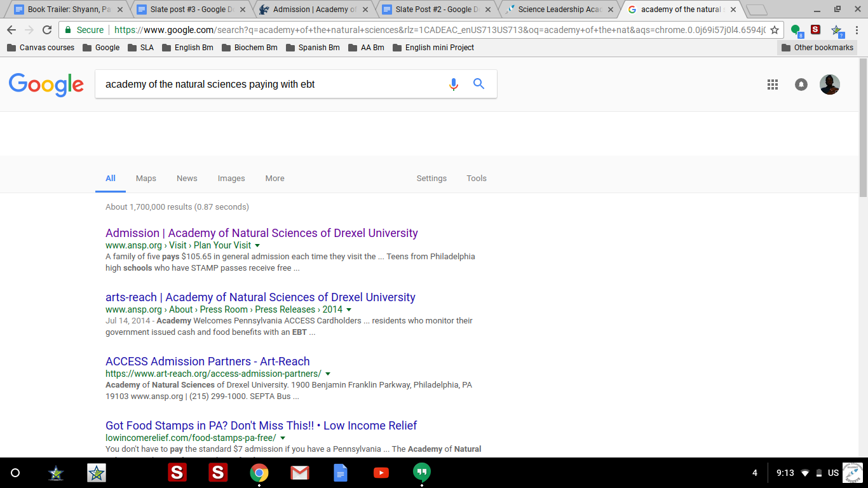Screen dimensions: 868x488
Task: Select the All results tab
Action: (x=111, y=179)
